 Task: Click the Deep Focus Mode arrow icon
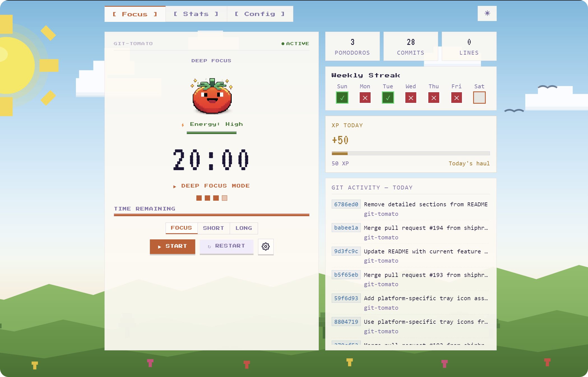(175, 186)
